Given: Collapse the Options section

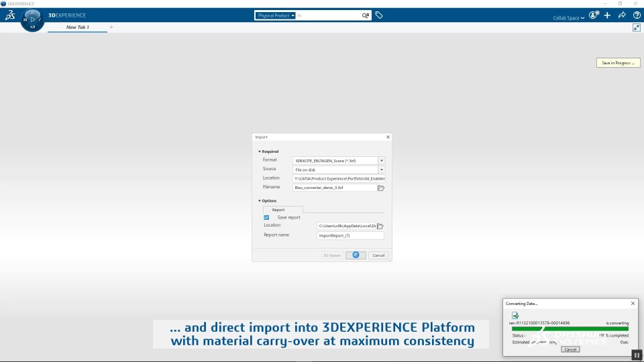Looking at the screenshot, I should click(268, 200).
